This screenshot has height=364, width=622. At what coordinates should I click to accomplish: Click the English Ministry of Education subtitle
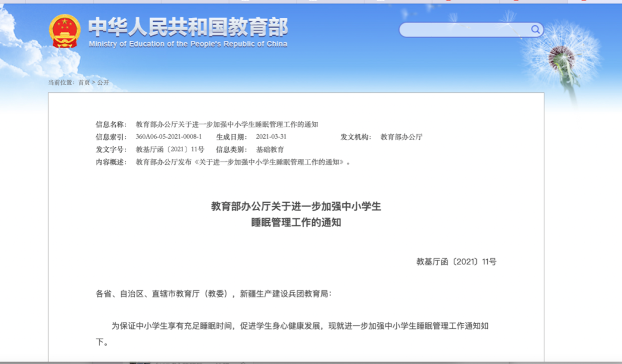click(x=188, y=44)
